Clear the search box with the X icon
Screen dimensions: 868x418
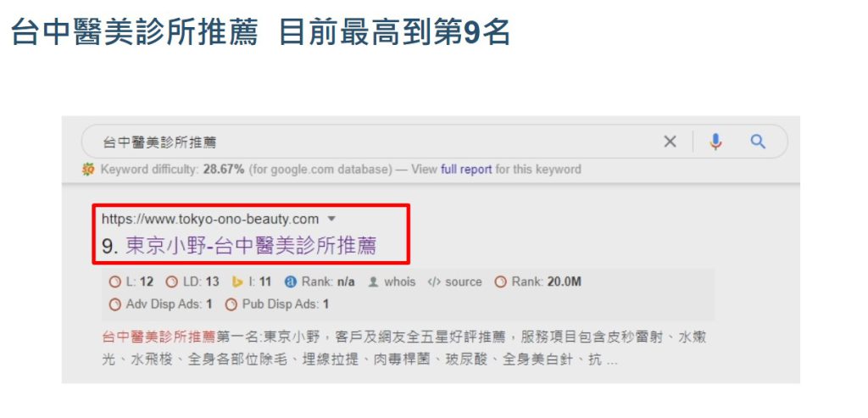[670, 142]
